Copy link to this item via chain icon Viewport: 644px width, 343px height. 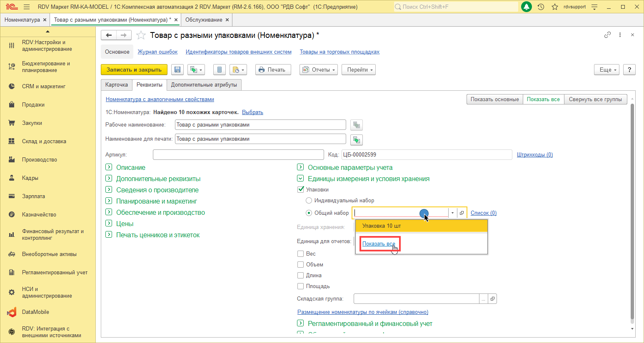(x=607, y=35)
